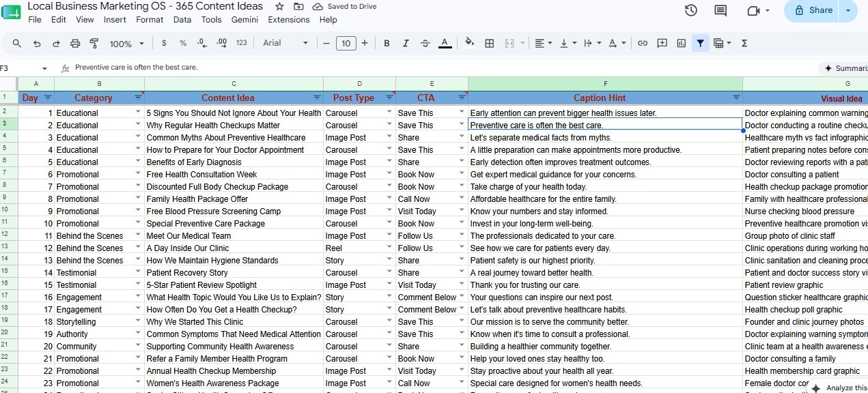Open the fill color picker
Image resolution: width=868 pixels, height=393 pixels.
(469, 43)
